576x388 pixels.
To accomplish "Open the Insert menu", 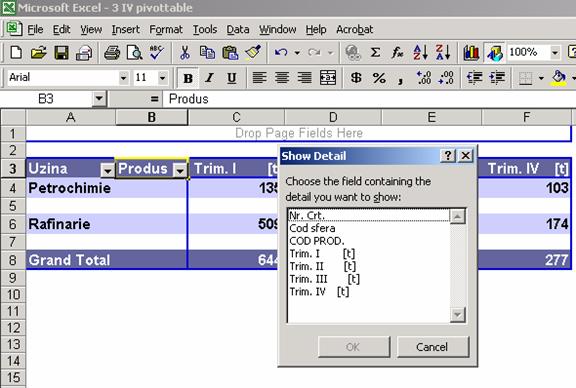I will point(126,29).
